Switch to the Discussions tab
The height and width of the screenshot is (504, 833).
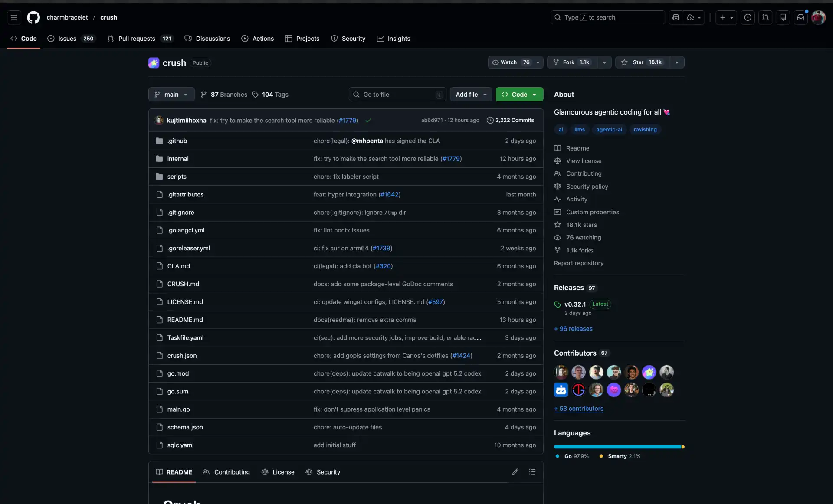pos(207,39)
